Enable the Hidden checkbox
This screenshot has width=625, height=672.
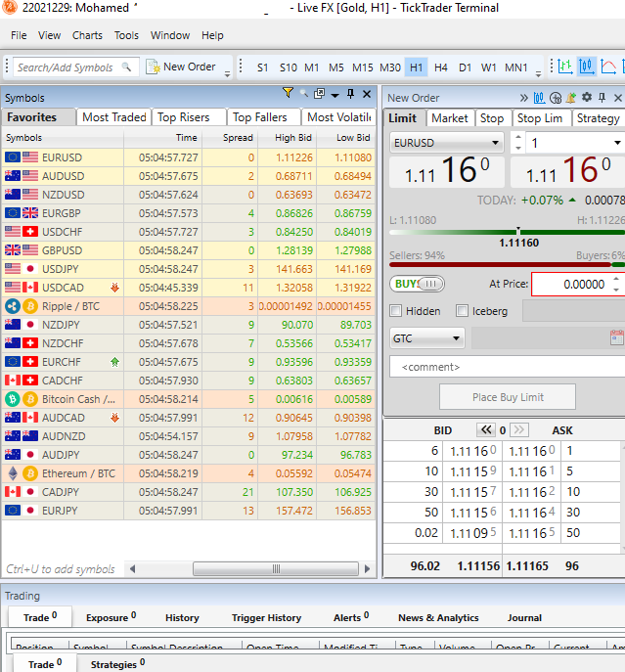click(x=396, y=311)
